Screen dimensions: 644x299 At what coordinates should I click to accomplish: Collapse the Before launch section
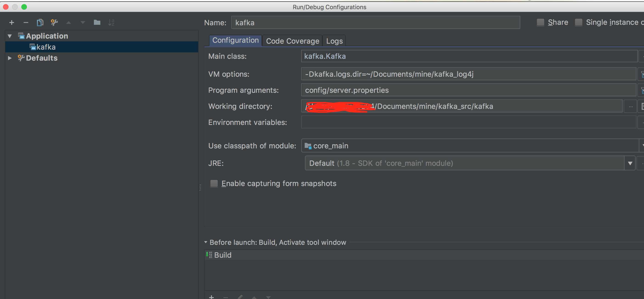(x=205, y=242)
